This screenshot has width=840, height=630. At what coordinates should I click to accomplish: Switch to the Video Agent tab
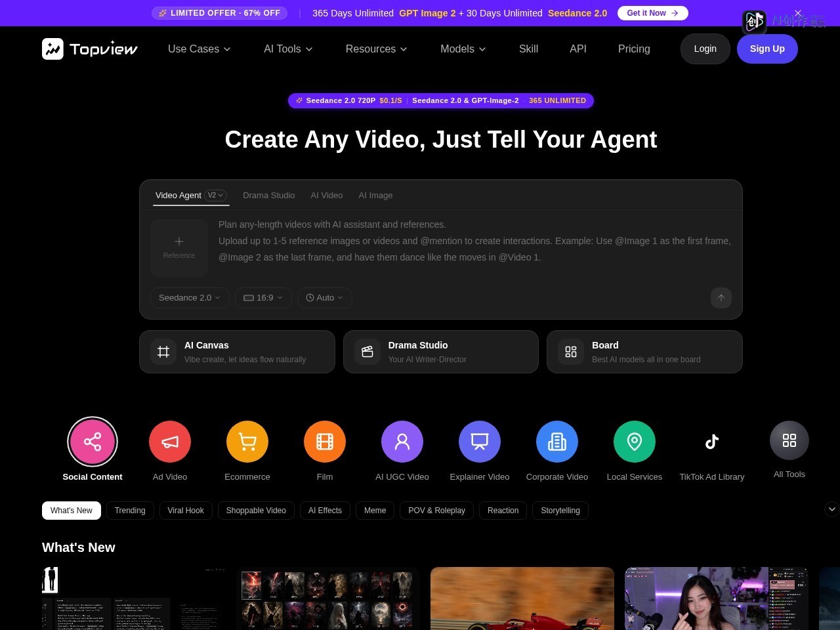pos(178,195)
